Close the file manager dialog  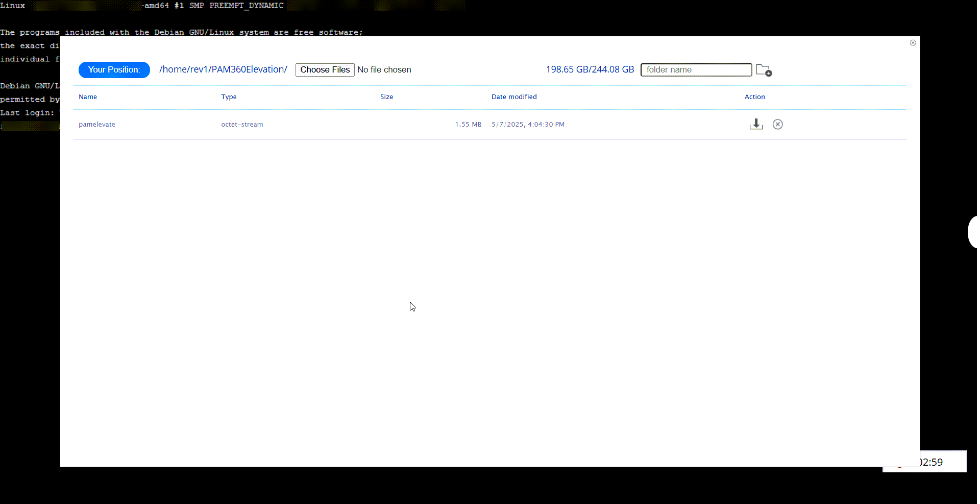(913, 43)
